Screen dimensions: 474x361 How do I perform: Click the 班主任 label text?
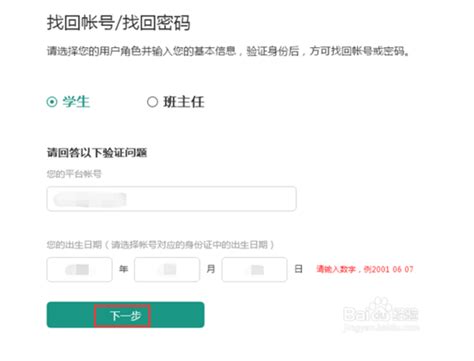pyautogui.click(x=184, y=102)
